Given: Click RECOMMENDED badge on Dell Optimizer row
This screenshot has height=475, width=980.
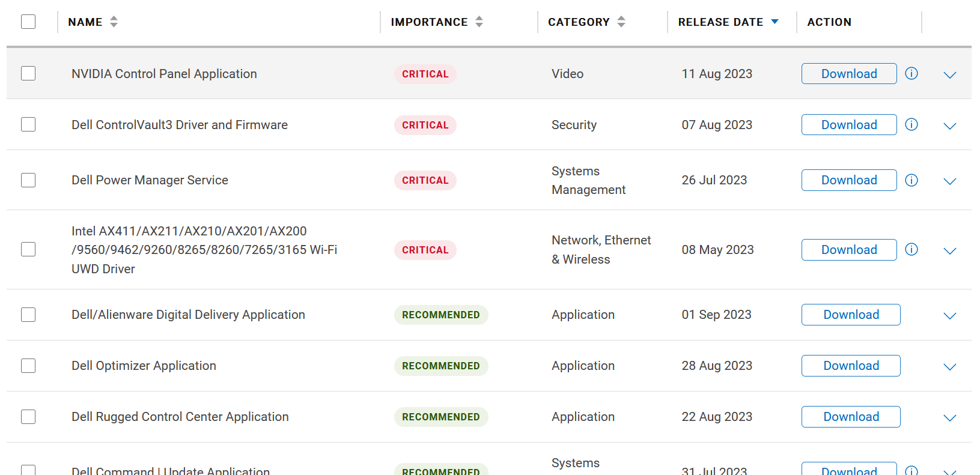Looking at the screenshot, I should tap(441, 366).
